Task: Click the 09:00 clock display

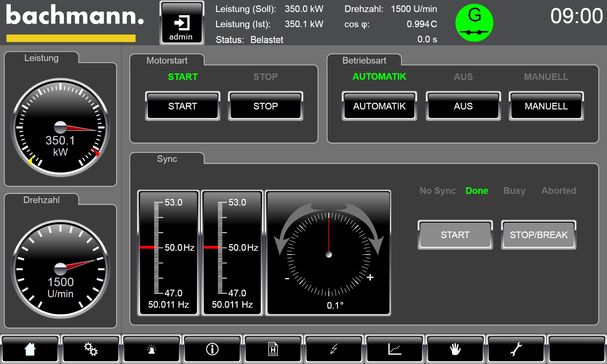Action: coord(577,16)
